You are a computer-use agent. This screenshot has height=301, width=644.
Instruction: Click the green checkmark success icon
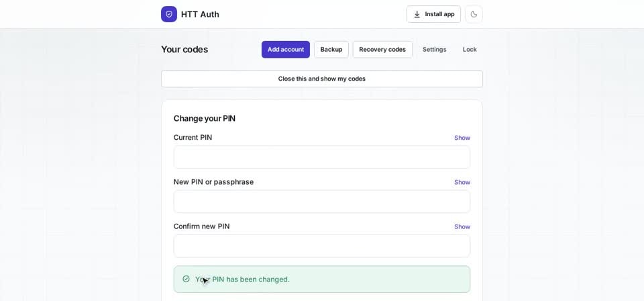[x=186, y=279]
